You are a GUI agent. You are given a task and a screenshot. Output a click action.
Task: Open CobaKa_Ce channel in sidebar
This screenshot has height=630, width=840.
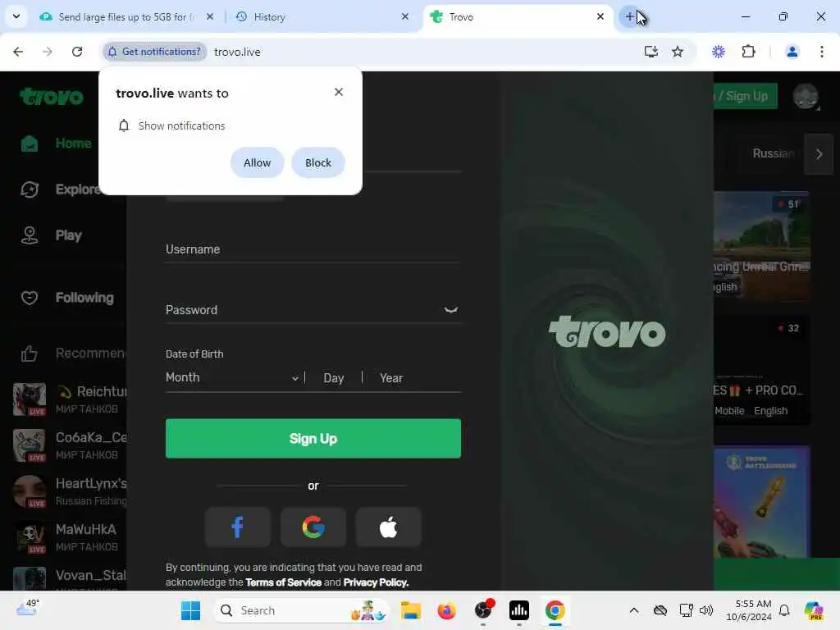click(x=70, y=445)
